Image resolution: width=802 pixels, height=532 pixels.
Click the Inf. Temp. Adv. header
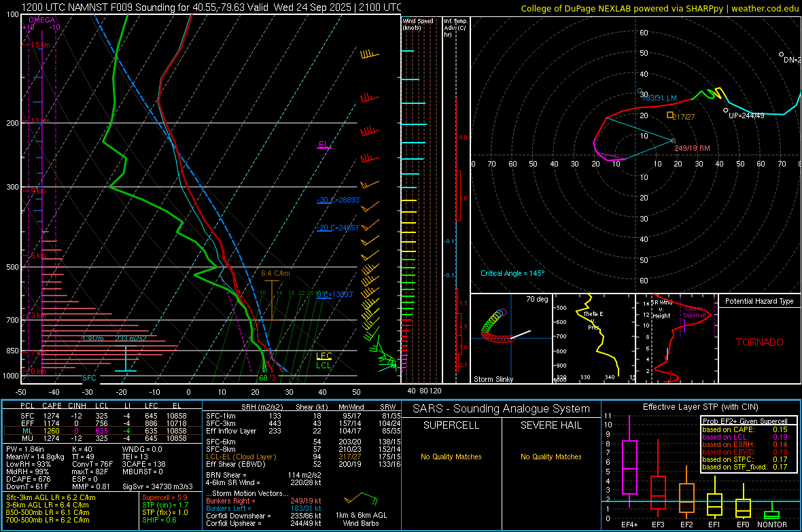[455, 28]
